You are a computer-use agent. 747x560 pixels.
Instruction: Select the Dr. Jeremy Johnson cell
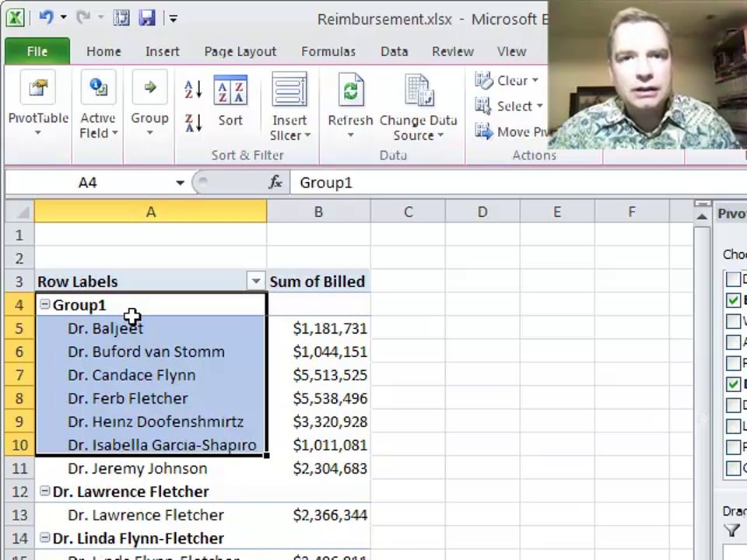pos(150,468)
